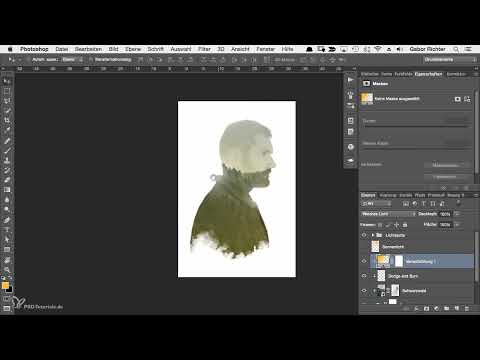The width and height of the screenshot is (480, 360).
Task: Open the Deckkraft opacity slider arrow
Action: (x=457, y=214)
